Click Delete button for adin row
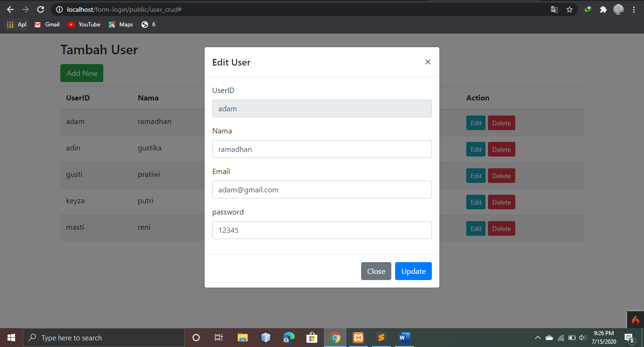The height and width of the screenshot is (347, 644). click(x=502, y=149)
